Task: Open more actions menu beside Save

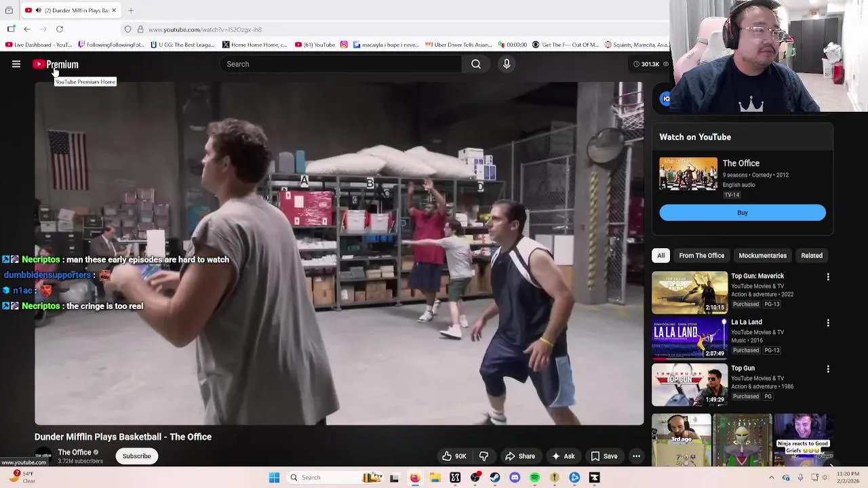Action: click(x=636, y=456)
